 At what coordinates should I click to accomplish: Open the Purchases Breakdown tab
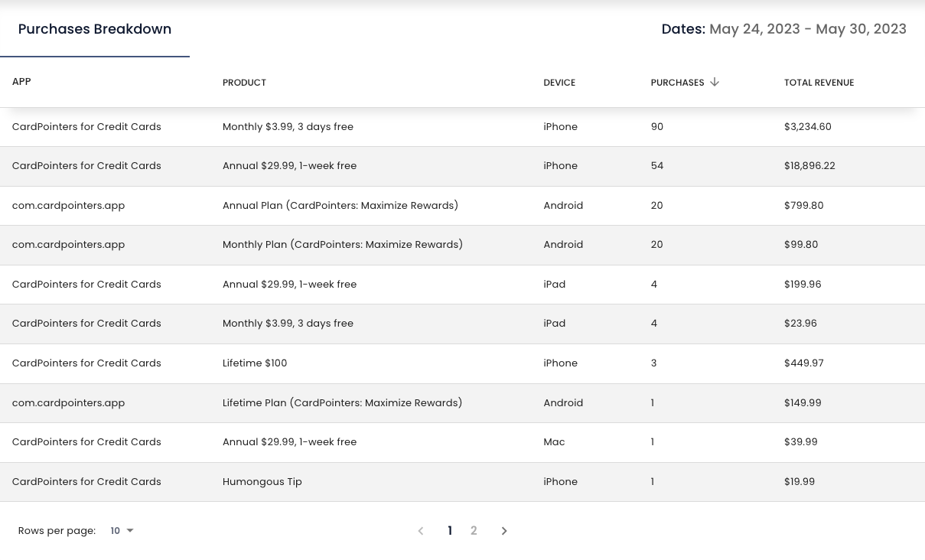(x=95, y=29)
